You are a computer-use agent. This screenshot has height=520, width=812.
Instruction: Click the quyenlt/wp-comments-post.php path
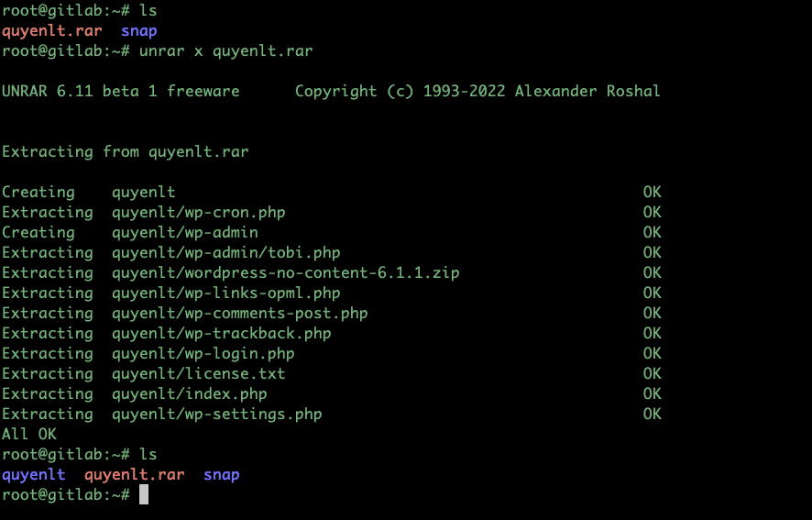tap(239, 314)
